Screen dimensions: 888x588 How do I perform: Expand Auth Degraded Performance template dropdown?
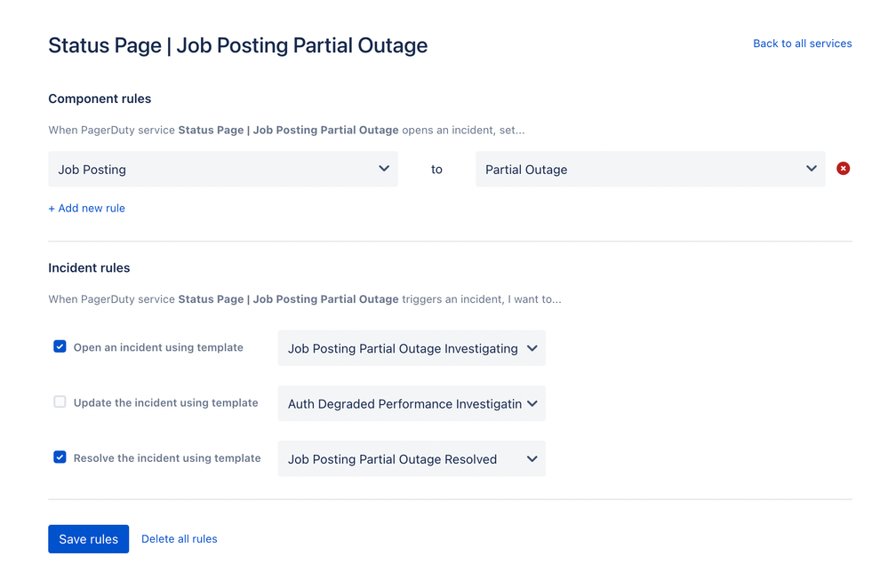point(412,403)
